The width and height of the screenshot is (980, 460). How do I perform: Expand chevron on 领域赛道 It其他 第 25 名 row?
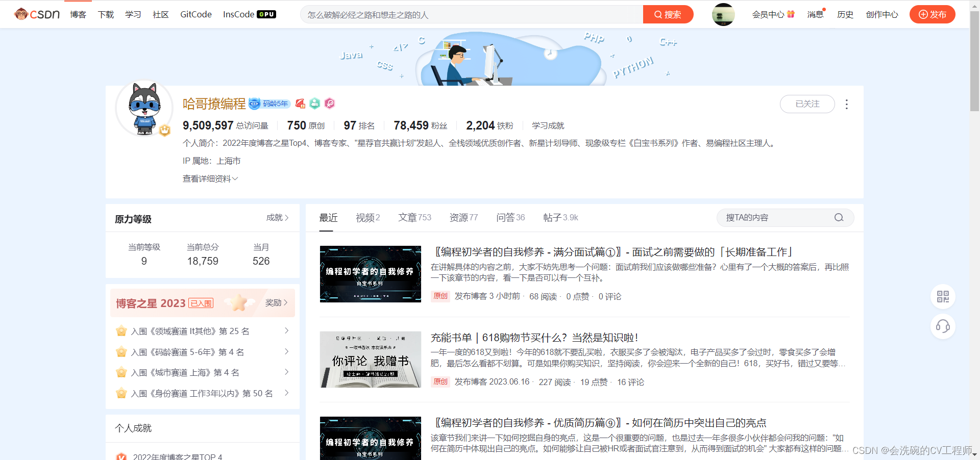[286, 330]
